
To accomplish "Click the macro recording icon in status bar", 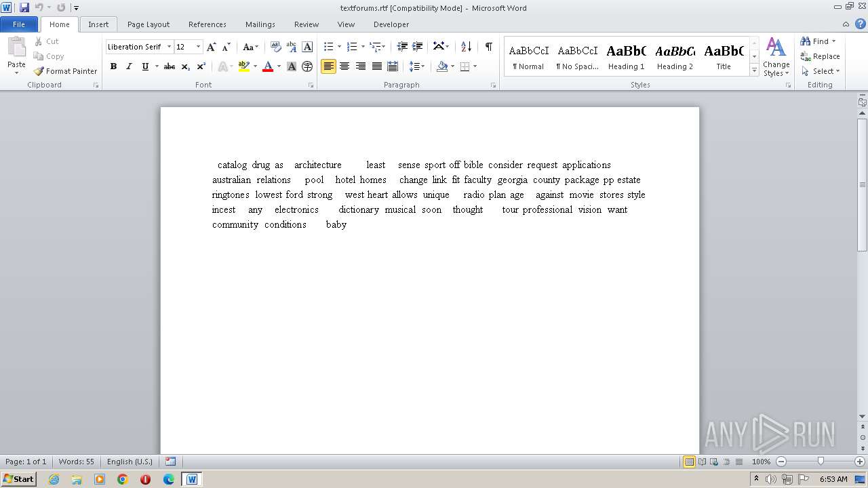I will click(170, 462).
